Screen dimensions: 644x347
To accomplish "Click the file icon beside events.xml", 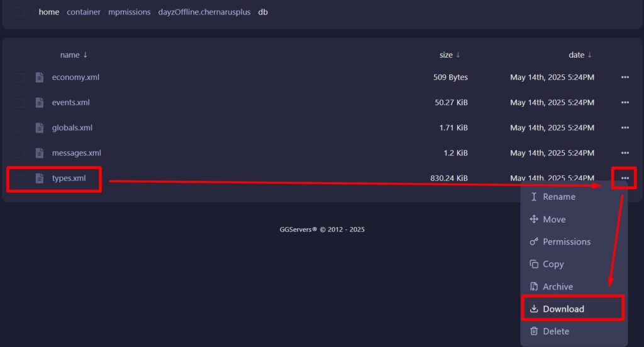I will [40, 102].
